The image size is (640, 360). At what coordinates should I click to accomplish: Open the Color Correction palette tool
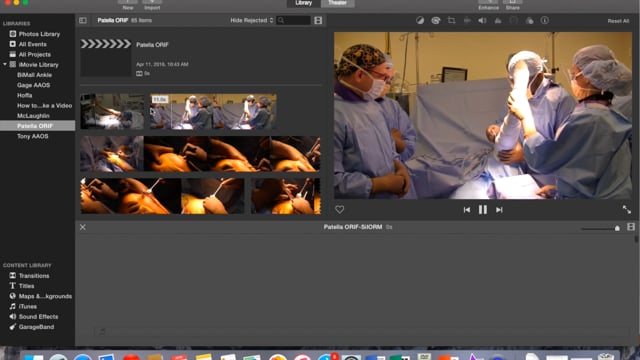click(436, 20)
